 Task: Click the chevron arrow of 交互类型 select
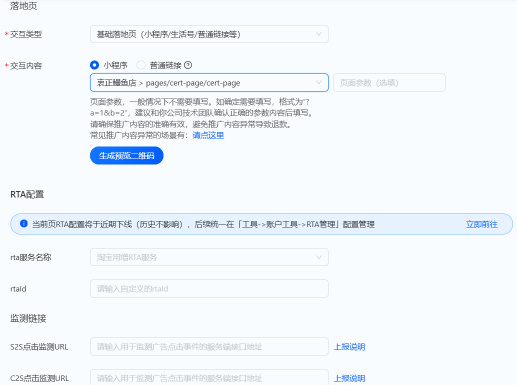tap(319, 34)
